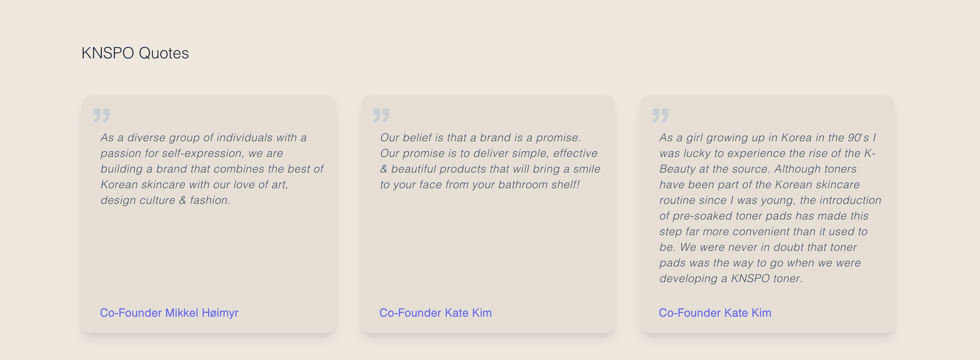Open Co-Founder Kate Kim link under toner pads quote
This screenshot has height=360, width=980.
(715, 313)
